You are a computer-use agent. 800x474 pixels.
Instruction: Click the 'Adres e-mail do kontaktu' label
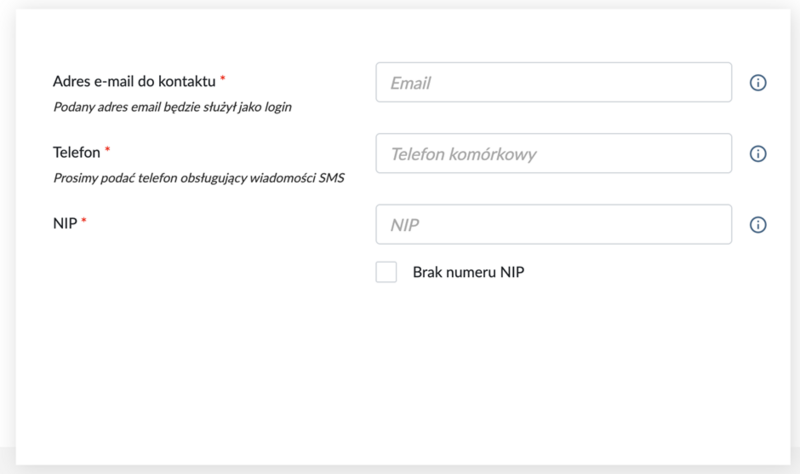point(134,80)
